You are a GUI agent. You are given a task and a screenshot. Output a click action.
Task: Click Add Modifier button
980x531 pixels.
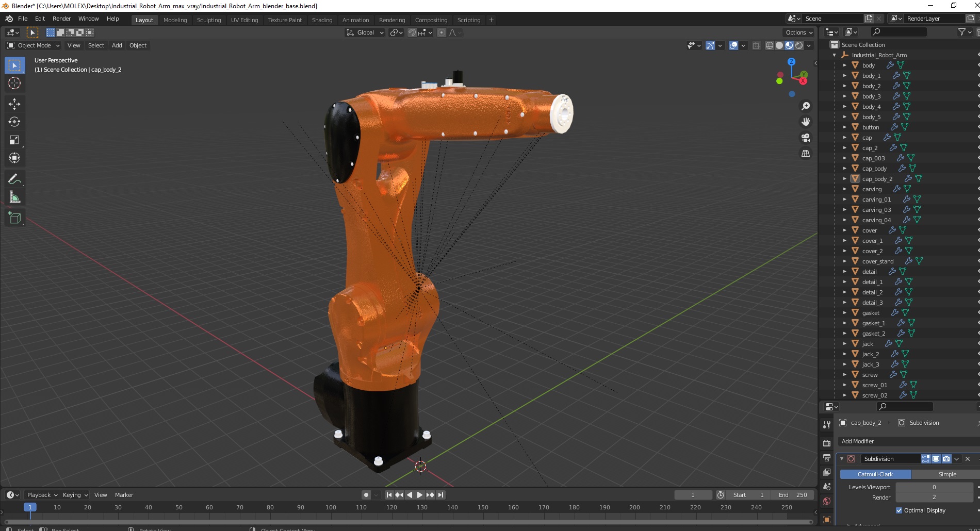tap(909, 441)
